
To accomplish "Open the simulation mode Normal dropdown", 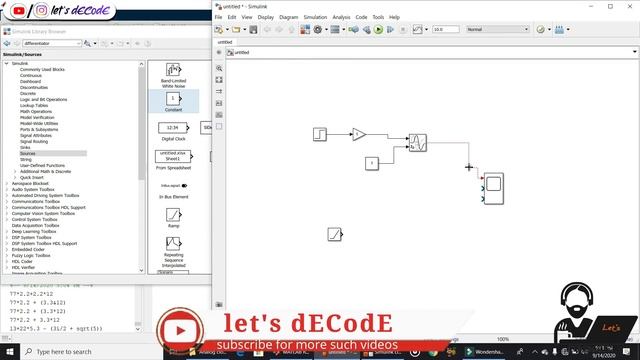I will 498,29.
